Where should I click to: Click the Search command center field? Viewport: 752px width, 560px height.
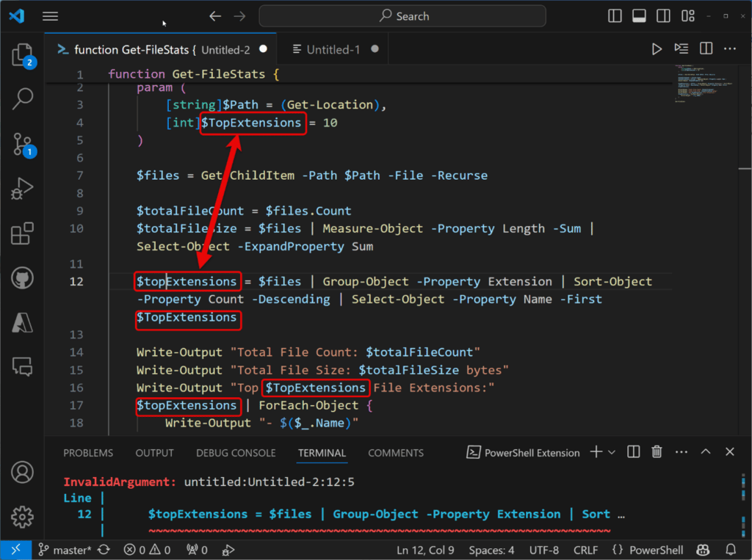pyautogui.click(x=402, y=16)
